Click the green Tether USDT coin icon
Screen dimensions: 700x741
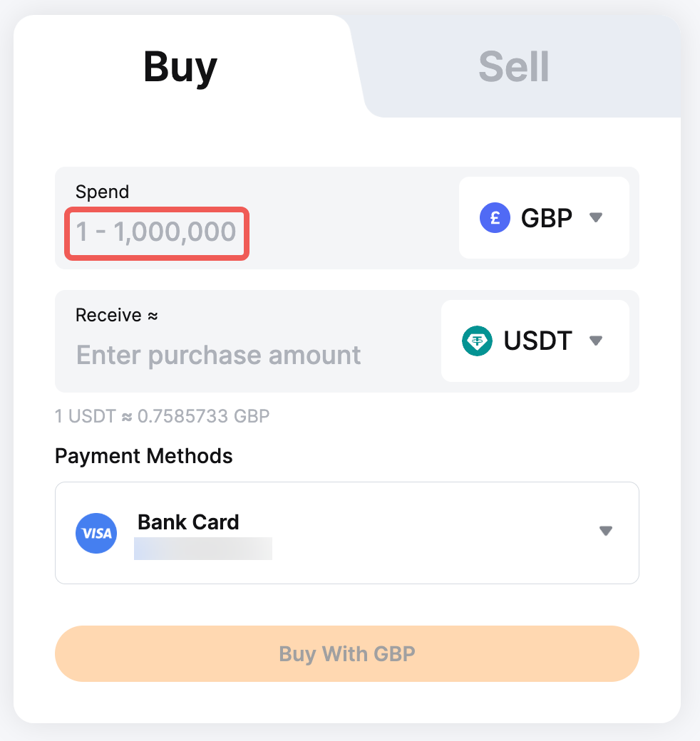(477, 341)
